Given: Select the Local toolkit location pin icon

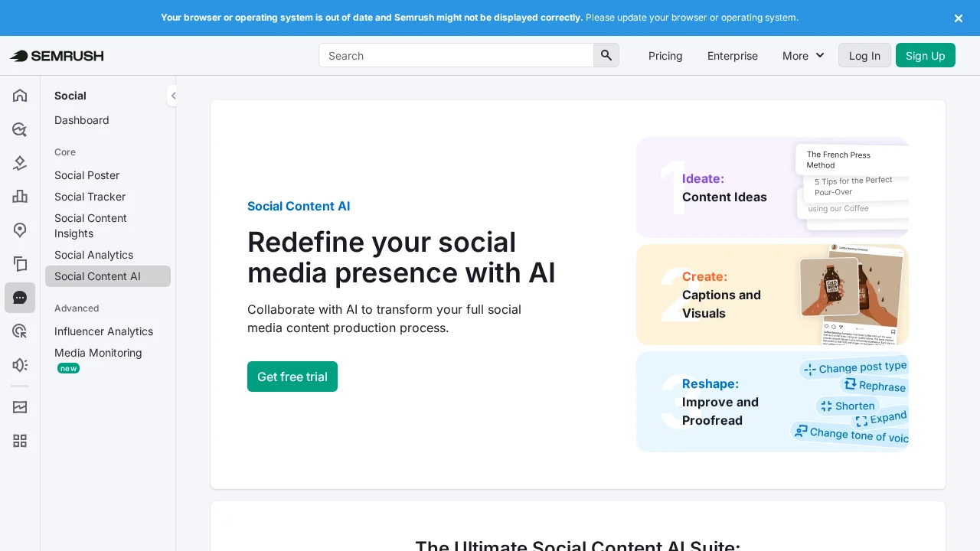Looking at the screenshot, I should click(x=20, y=230).
